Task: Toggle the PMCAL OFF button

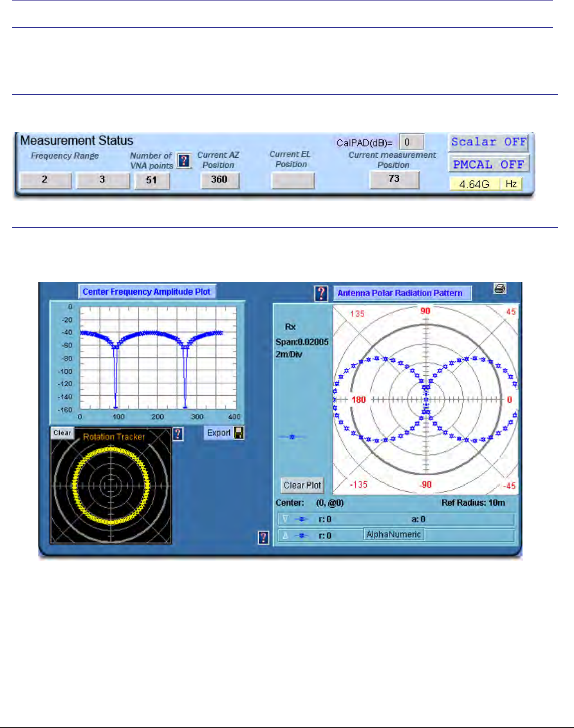Action: click(x=488, y=164)
